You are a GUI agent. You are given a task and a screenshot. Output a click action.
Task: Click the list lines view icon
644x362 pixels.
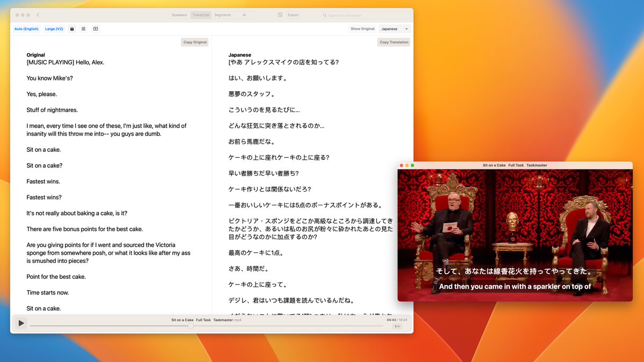[x=84, y=29]
